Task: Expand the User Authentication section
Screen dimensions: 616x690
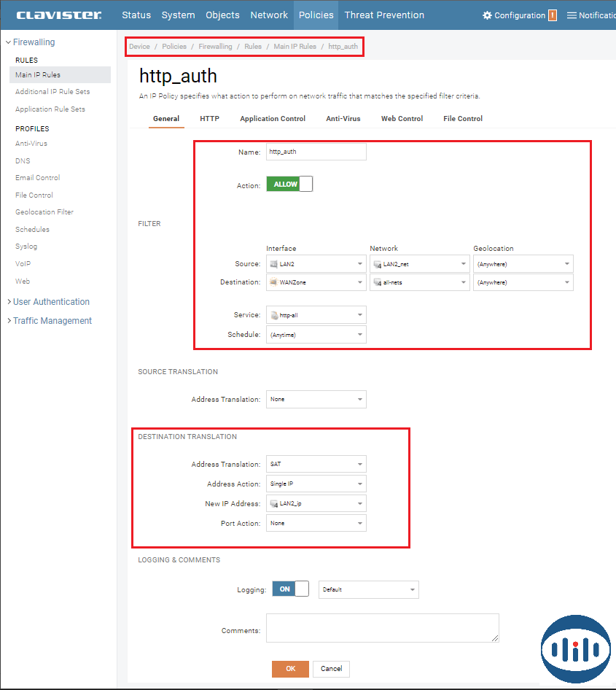Action: point(8,302)
